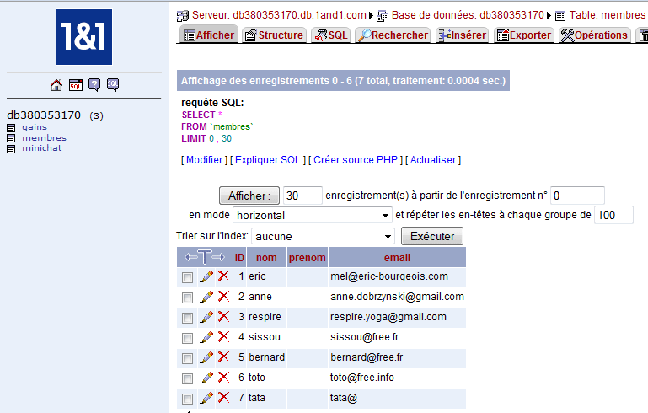Delete the tata row using the red X

pos(223,398)
